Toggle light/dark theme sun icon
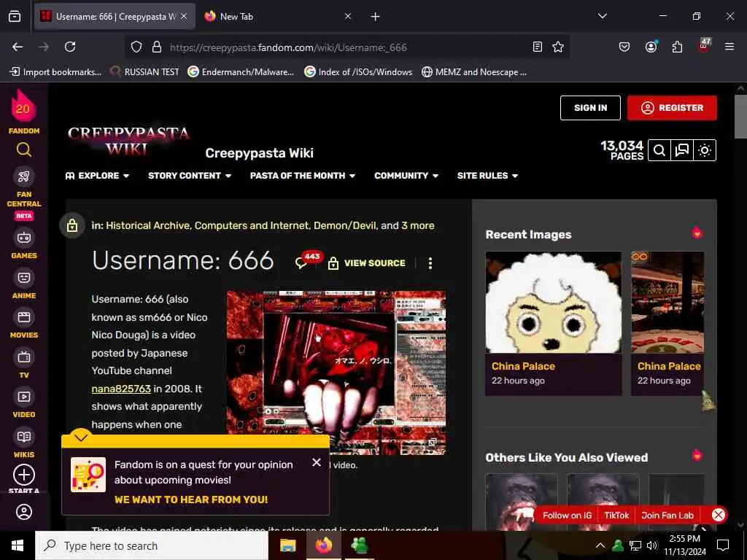This screenshot has height=560, width=747. click(x=705, y=150)
